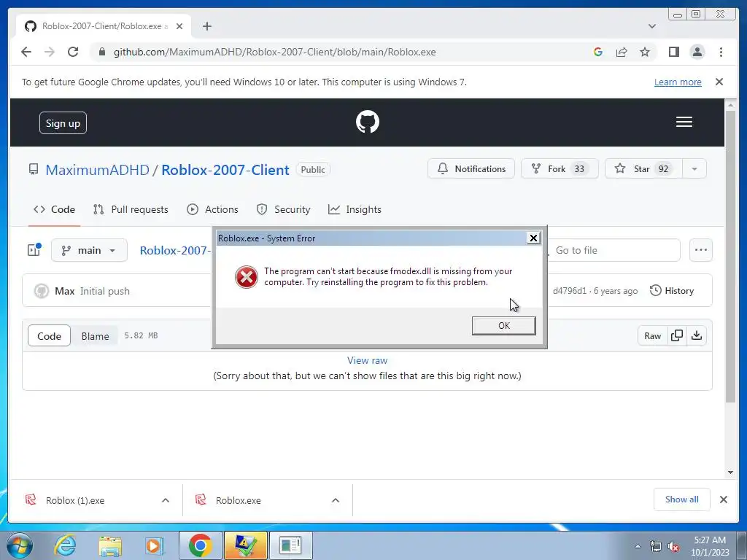Focus the Go to file search field
The image size is (747, 560).
613,250
